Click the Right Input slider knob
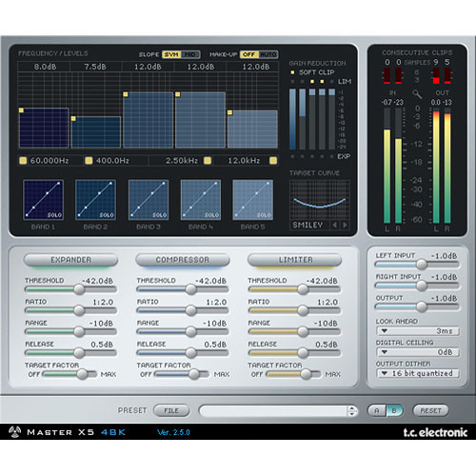 coord(422,286)
